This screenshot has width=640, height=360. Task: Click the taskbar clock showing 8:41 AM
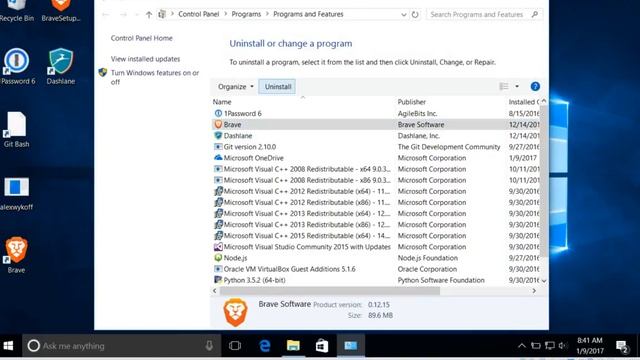[590, 346]
